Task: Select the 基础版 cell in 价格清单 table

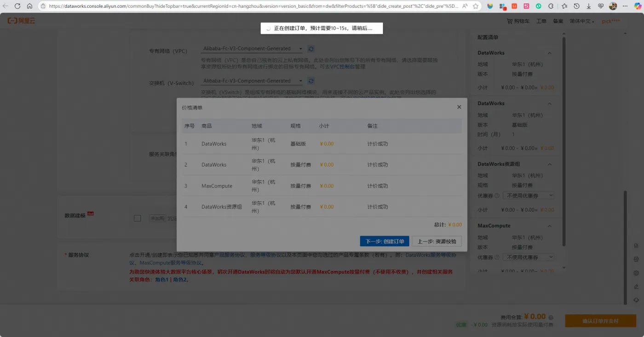Action: point(298,144)
